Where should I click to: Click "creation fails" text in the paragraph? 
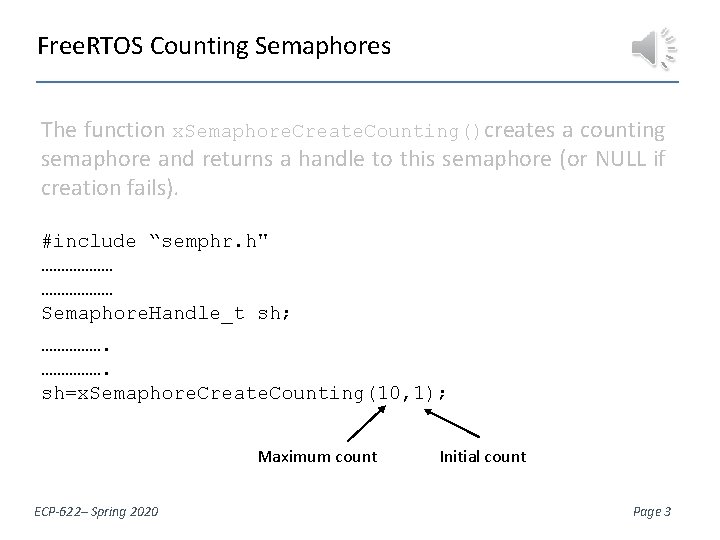(x=107, y=188)
